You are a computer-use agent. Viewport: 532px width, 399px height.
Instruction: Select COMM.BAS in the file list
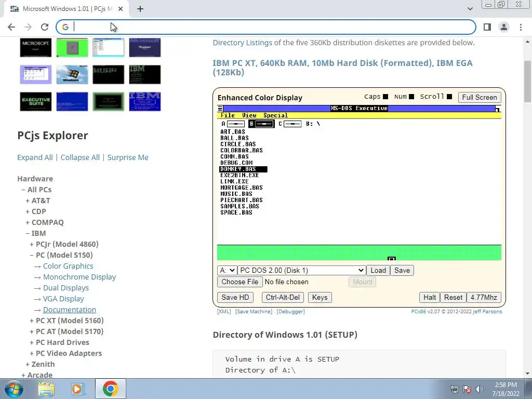(234, 157)
